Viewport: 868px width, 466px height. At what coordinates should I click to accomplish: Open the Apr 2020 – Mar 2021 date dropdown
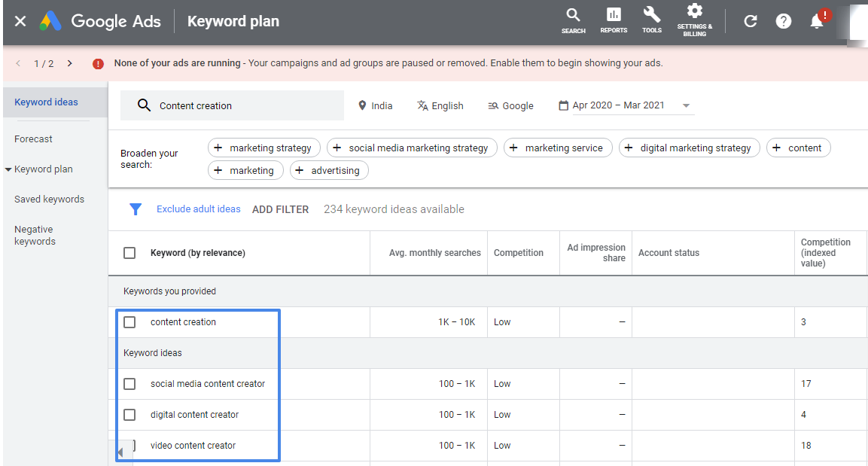[685, 105]
